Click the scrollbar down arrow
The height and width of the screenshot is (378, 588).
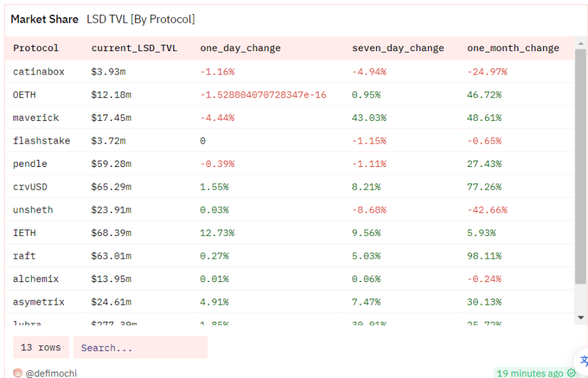580,318
